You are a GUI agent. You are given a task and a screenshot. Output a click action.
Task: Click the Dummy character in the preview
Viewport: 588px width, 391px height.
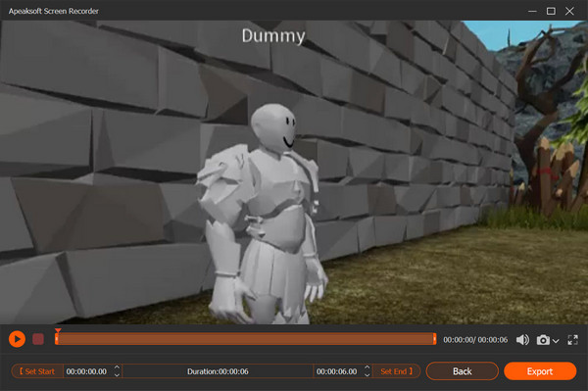[263, 214]
